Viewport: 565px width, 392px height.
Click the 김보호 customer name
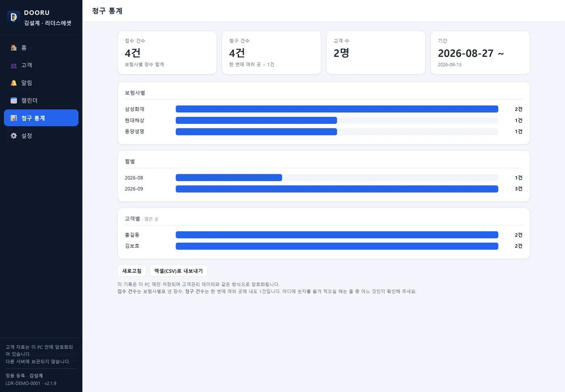[x=132, y=246]
